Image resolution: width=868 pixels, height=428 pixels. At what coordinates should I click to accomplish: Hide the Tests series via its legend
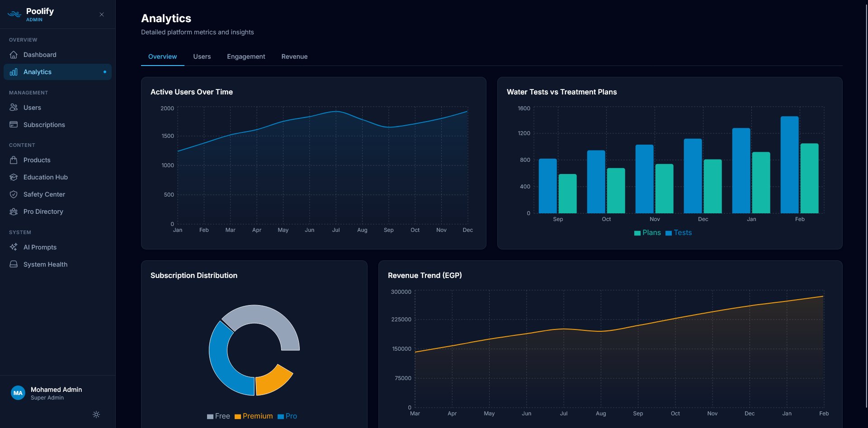tap(678, 232)
